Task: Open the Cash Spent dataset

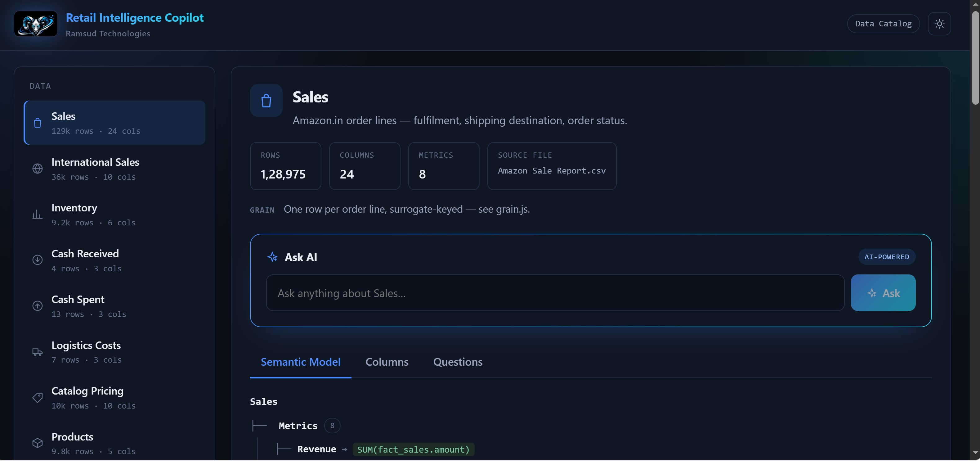Action: (114, 306)
